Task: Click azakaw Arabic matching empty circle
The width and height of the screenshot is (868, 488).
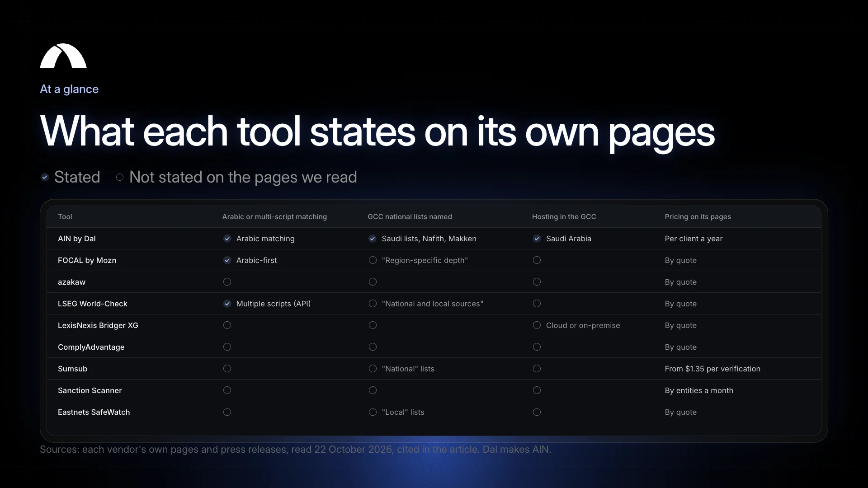Action: 227,282
